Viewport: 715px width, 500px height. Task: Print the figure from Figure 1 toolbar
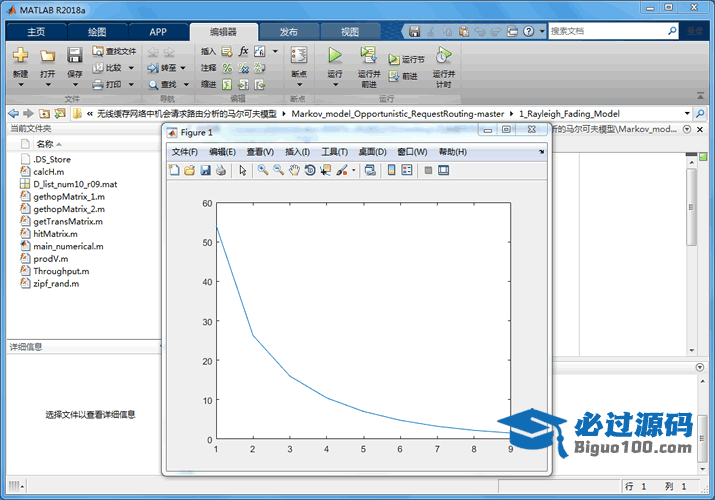click(221, 170)
